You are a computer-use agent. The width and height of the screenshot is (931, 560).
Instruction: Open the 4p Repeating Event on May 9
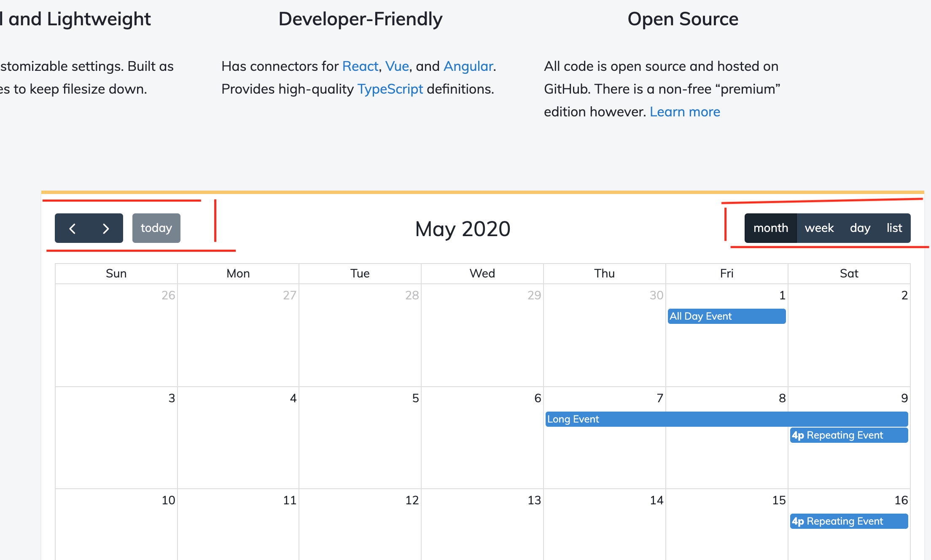pyautogui.click(x=848, y=435)
